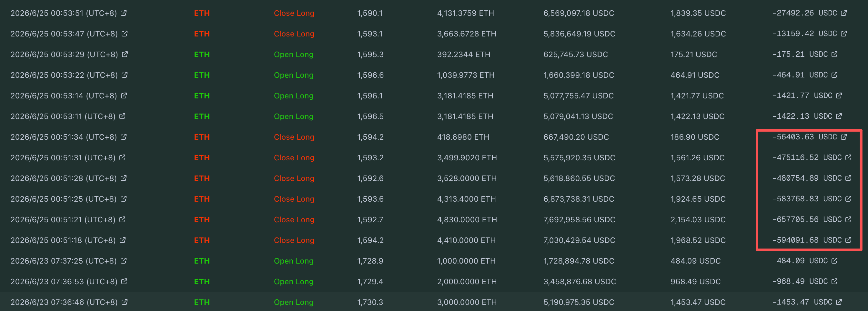
Task: Open link icon next to -1453.47 USDC
Action: coord(839,302)
